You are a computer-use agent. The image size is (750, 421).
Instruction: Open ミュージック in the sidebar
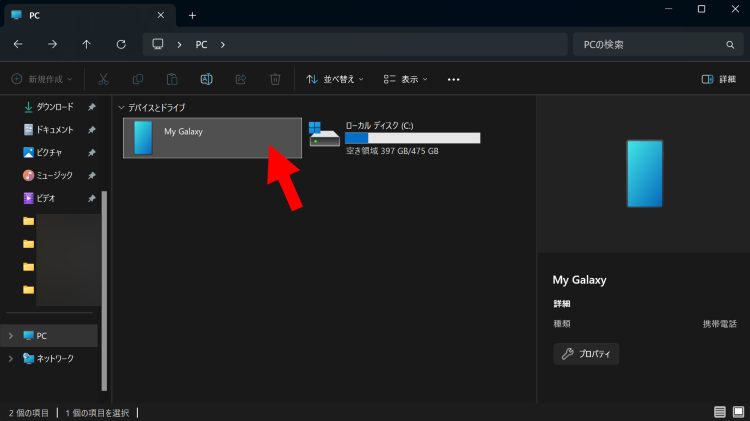(x=48, y=176)
